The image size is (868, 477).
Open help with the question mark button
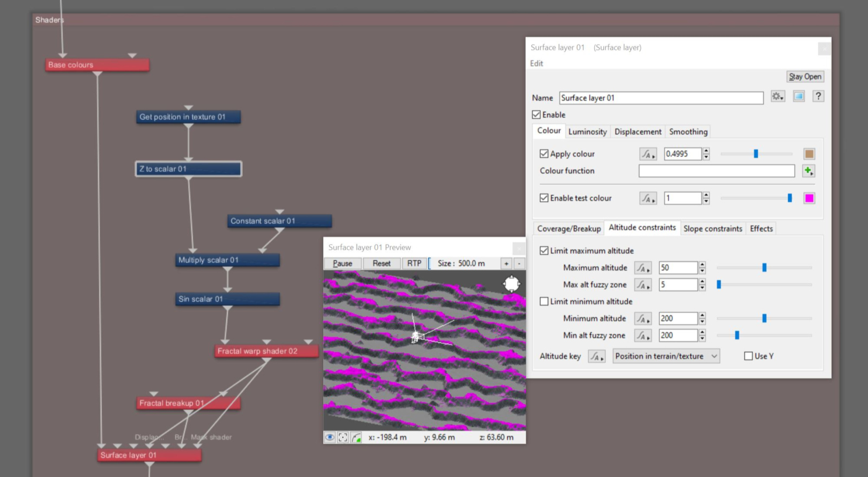(x=818, y=96)
